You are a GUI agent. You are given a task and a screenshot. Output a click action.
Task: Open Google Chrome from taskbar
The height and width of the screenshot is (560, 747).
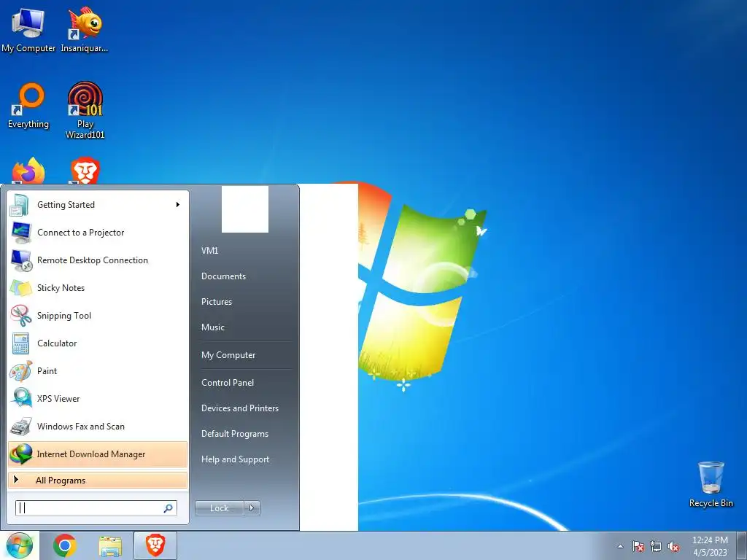click(x=65, y=545)
